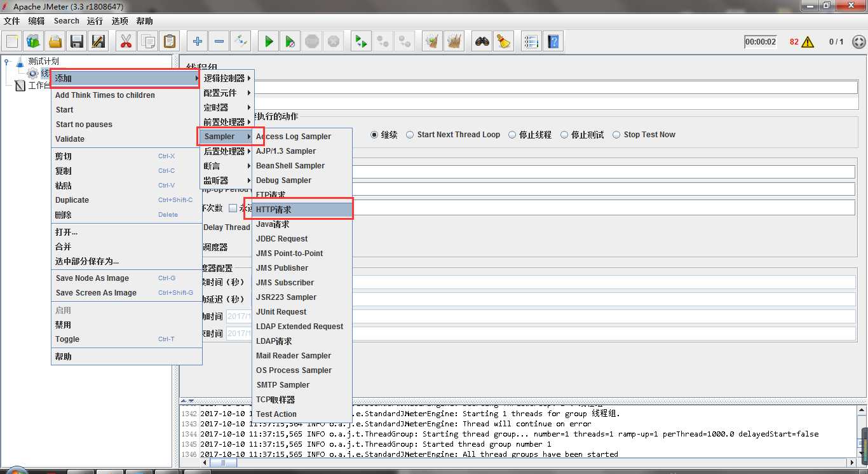The width and height of the screenshot is (868, 474).
Task: Open Function Helper dialog list icon
Action: pos(531,42)
